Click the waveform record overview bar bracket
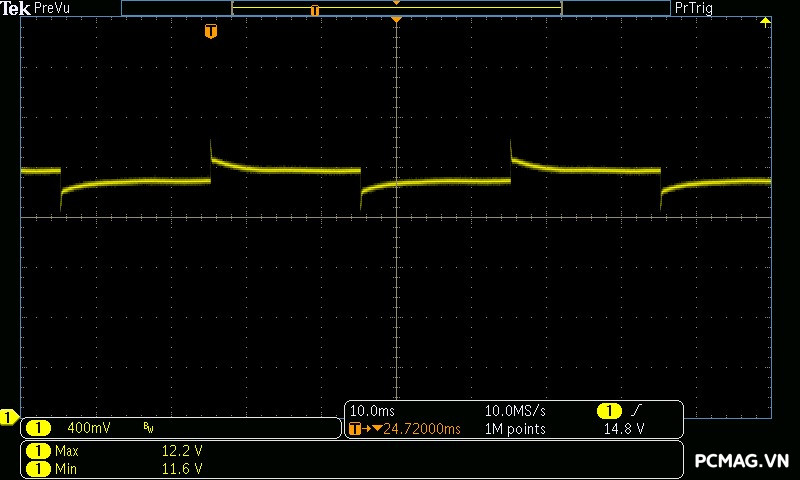The width and height of the screenshot is (800, 480). tap(396, 9)
